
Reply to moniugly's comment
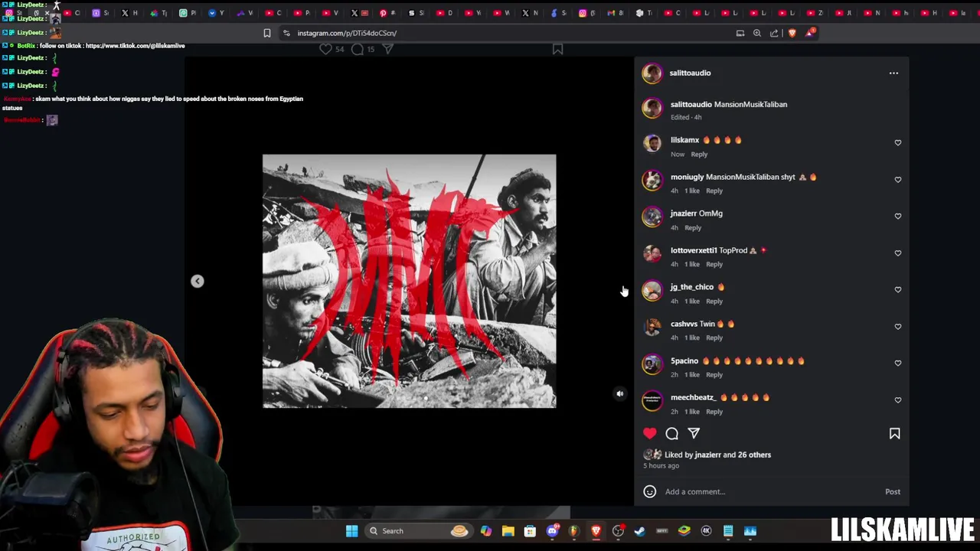click(714, 191)
